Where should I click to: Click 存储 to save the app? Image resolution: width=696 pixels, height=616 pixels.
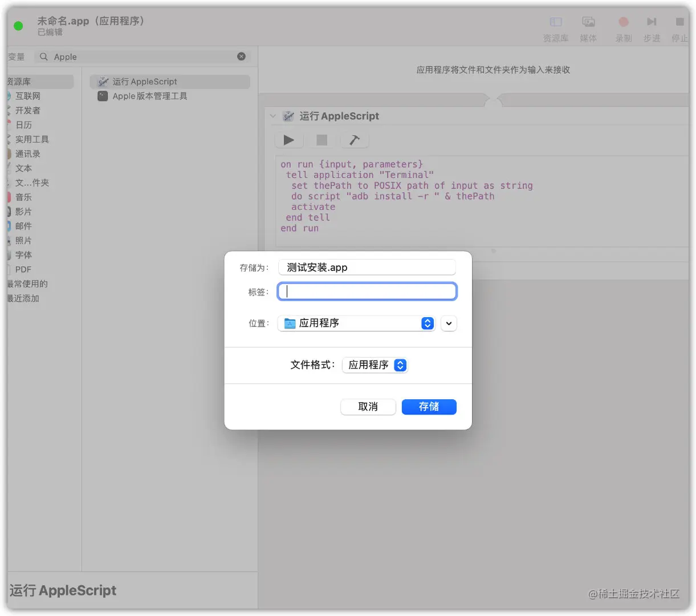(429, 407)
